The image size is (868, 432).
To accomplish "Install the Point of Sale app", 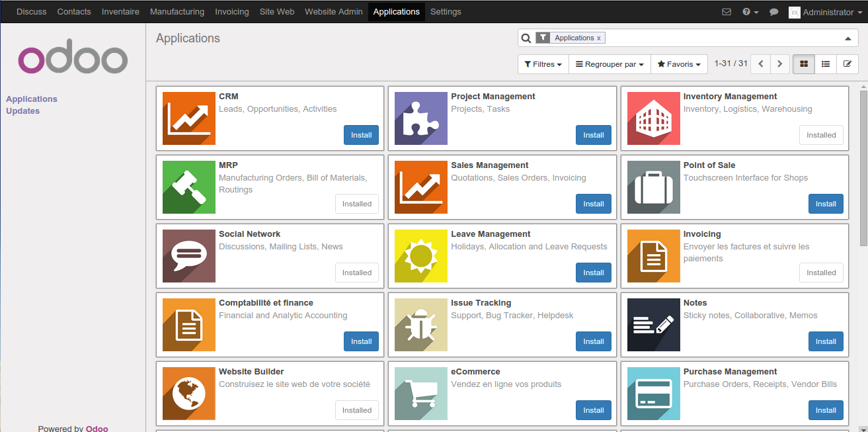I will click(x=826, y=204).
